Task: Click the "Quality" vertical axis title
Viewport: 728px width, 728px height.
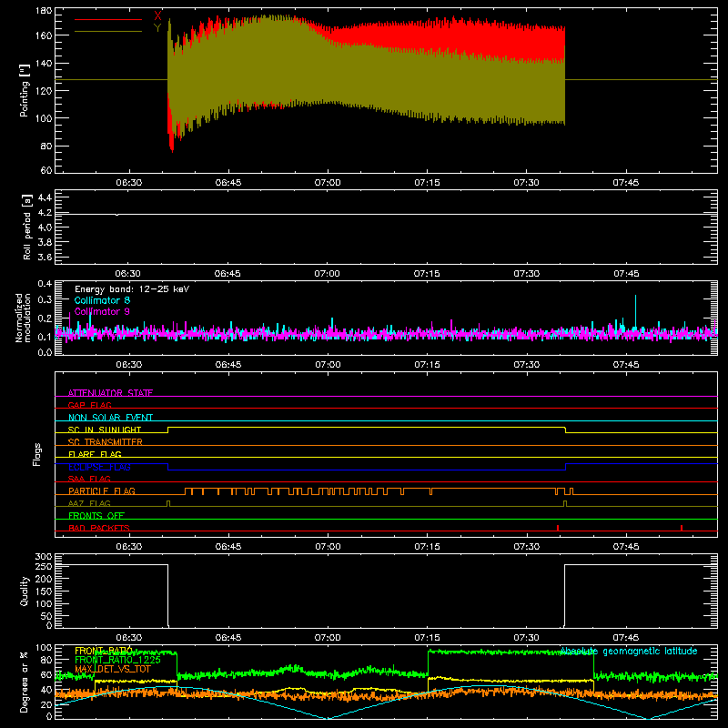Action: [x=25, y=591]
